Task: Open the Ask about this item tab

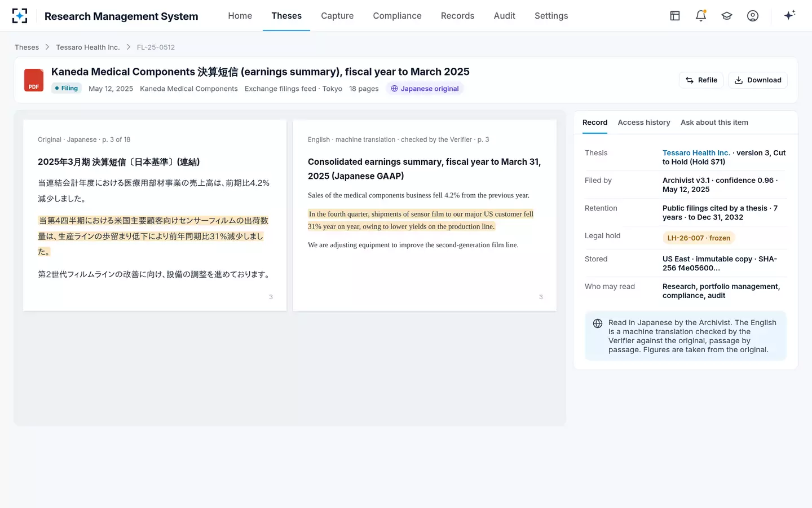Action: pos(714,122)
